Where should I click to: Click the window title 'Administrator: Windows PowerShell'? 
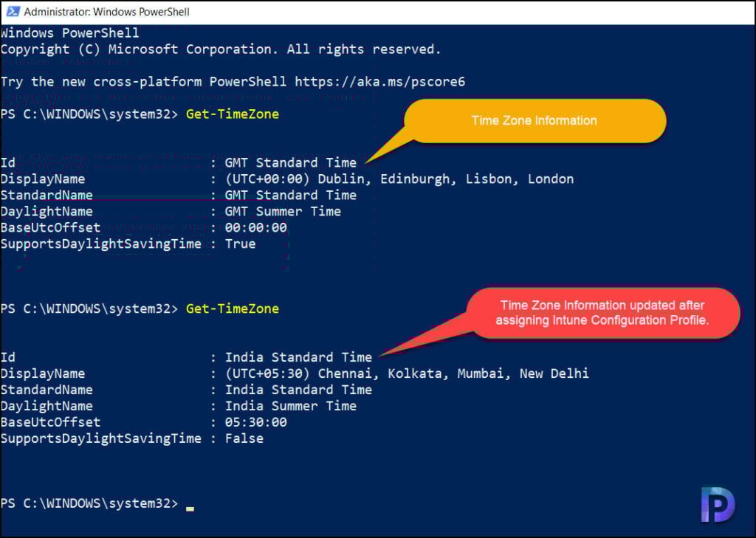point(106,12)
